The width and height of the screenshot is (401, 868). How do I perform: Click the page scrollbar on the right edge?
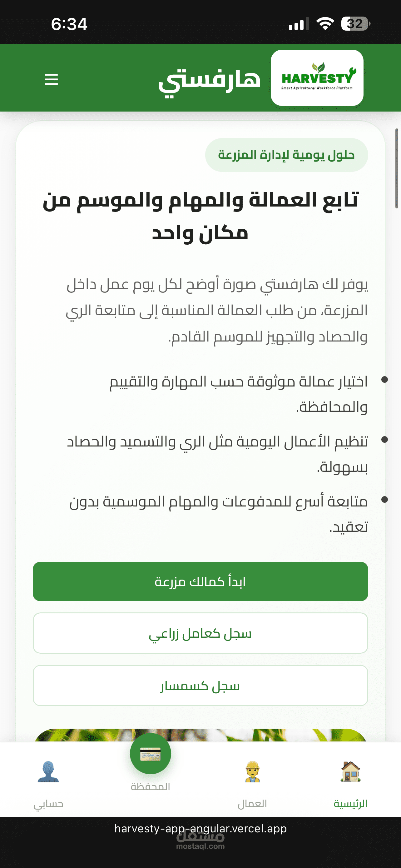pyautogui.click(x=397, y=168)
